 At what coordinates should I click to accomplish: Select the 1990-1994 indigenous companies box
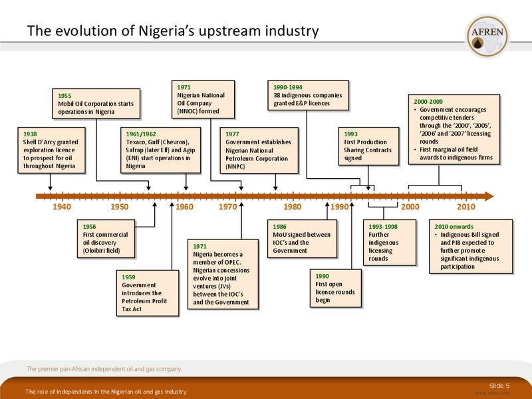[308, 95]
